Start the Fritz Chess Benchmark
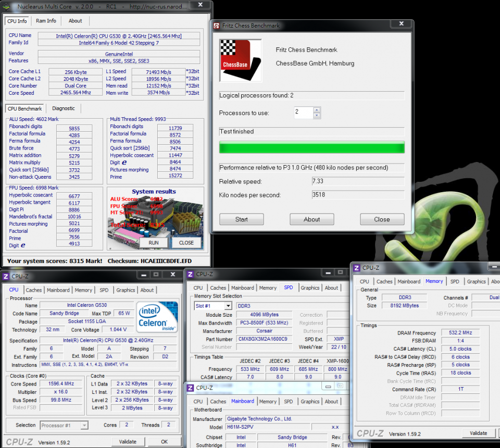Viewport: 500px width, 448px height. (x=241, y=219)
